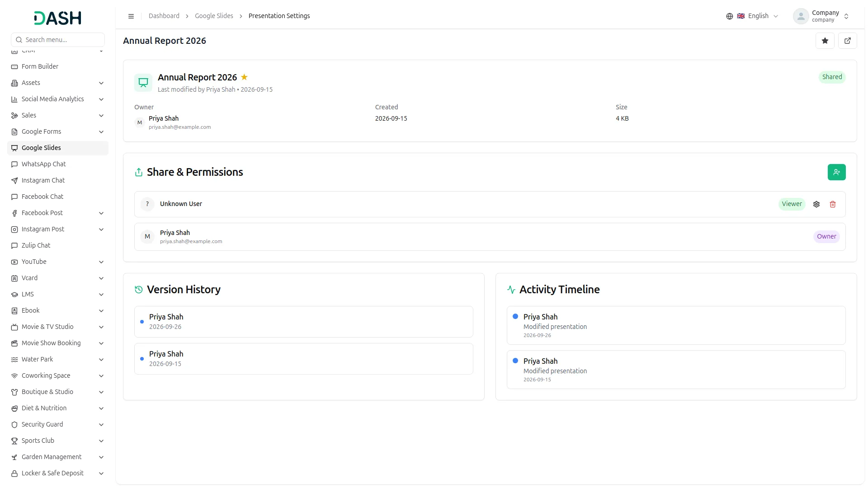The height and width of the screenshot is (488, 868).
Task: Select version entry dated 2026-09-26
Action: pyautogui.click(x=304, y=322)
